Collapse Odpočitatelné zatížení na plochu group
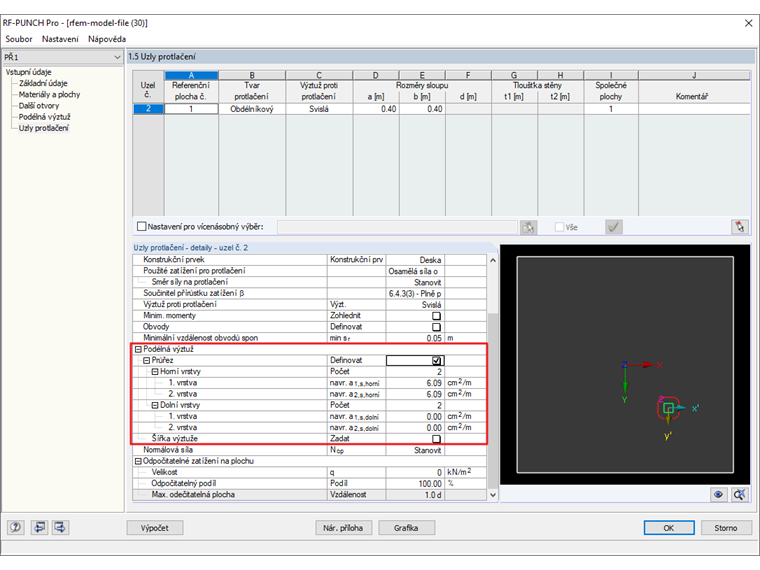This screenshot has height=570, width=760. (138, 461)
